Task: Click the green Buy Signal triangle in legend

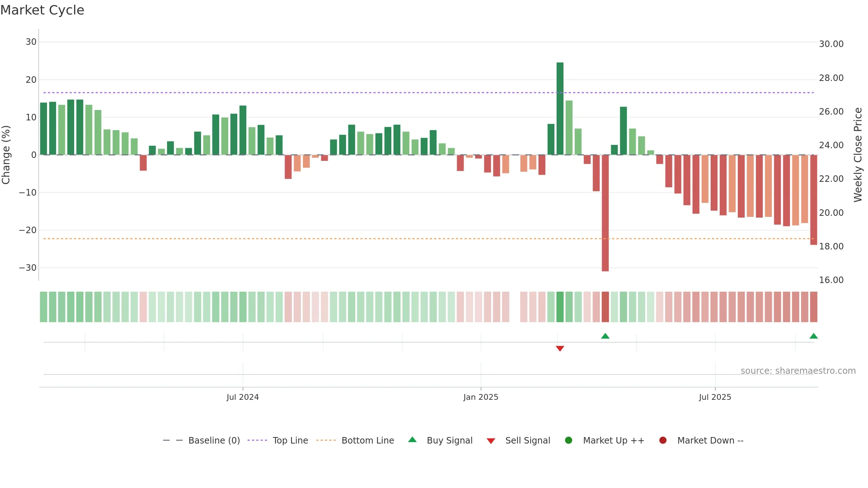Action: pos(412,440)
